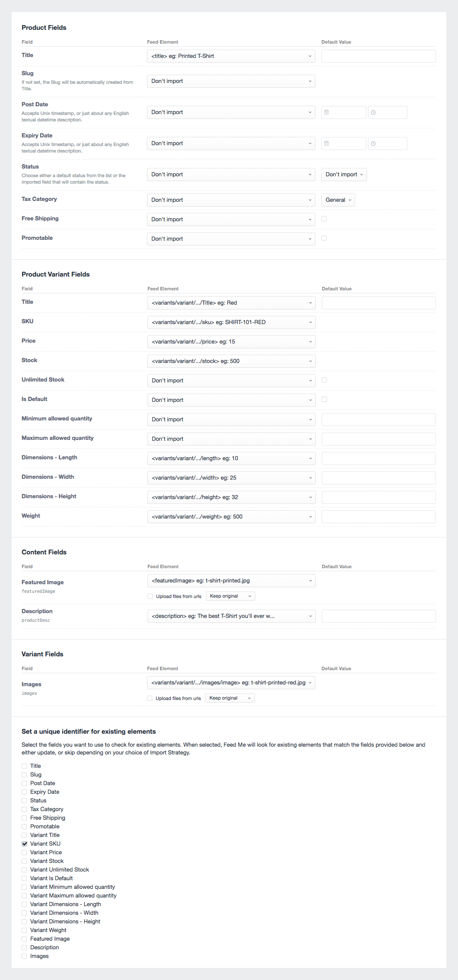Open the Tax Category General dropdown
Screen dimensions: 458x980
point(338,200)
